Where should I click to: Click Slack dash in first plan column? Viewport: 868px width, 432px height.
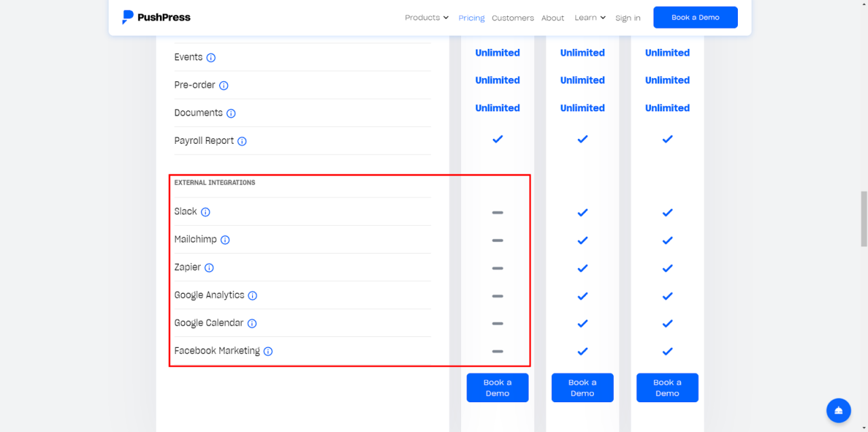coord(497,213)
